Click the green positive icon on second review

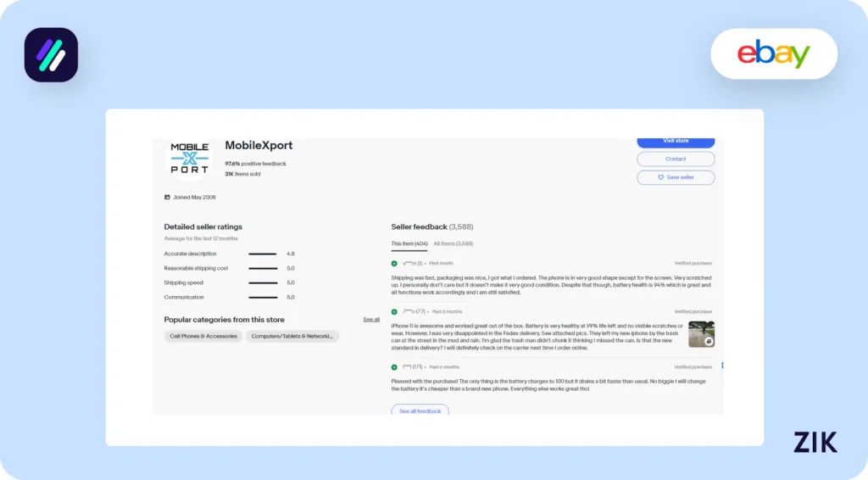(x=394, y=311)
